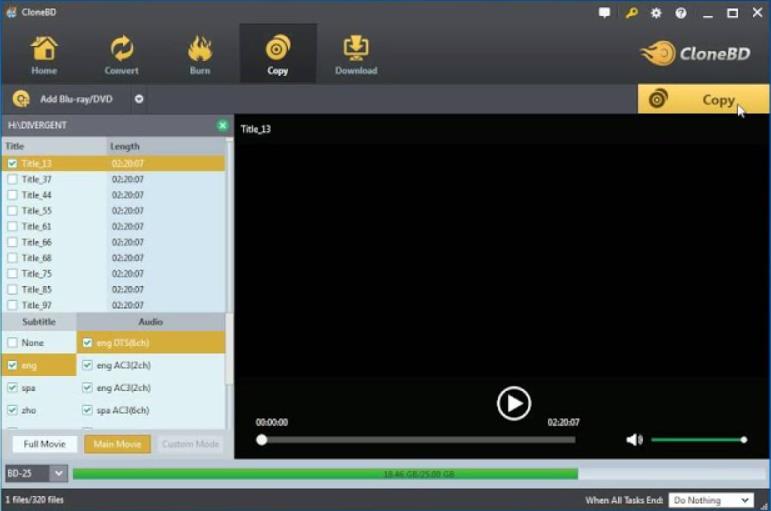Click the Subtitle column header
The height and width of the screenshot is (511, 771).
click(x=39, y=322)
